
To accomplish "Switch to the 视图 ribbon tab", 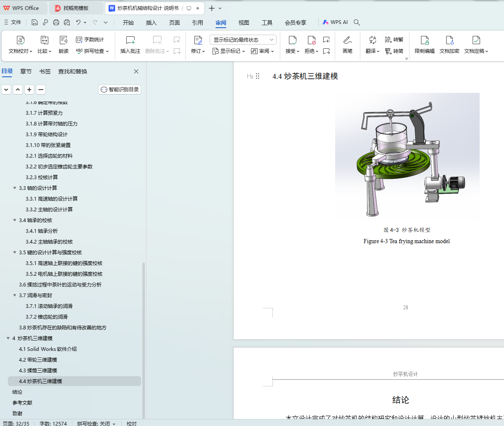I will (x=244, y=23).
